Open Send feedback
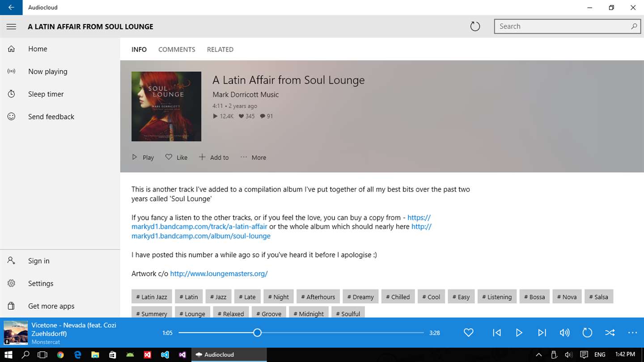 tap(60, 117)
